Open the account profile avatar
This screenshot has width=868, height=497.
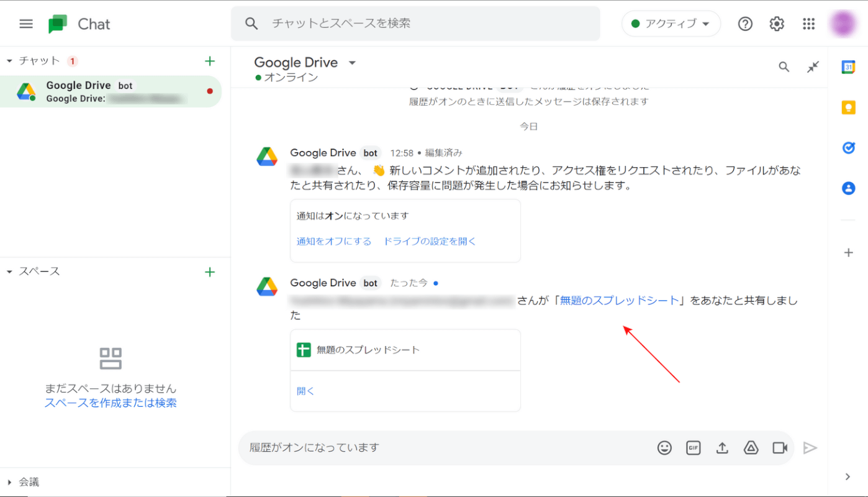843,24
